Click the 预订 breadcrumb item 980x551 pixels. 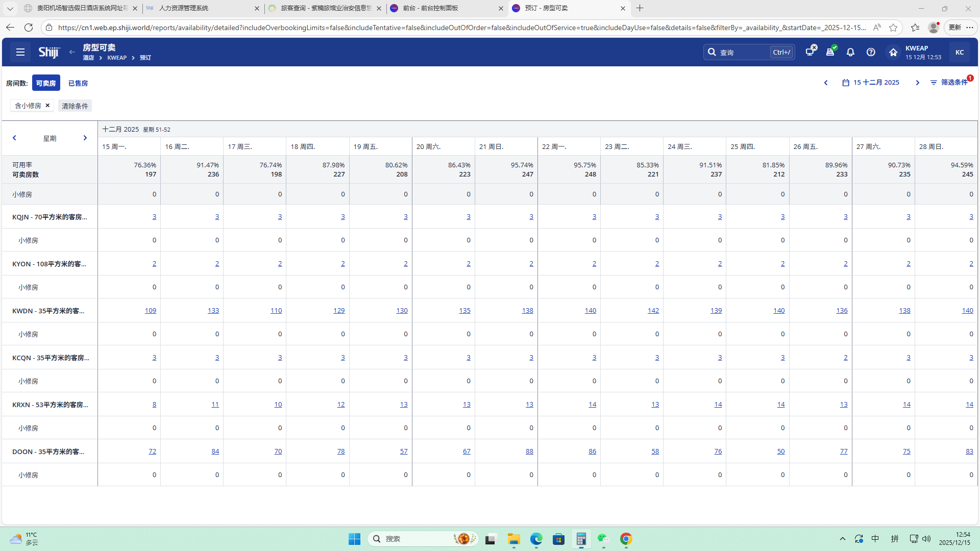pos(145,58)
